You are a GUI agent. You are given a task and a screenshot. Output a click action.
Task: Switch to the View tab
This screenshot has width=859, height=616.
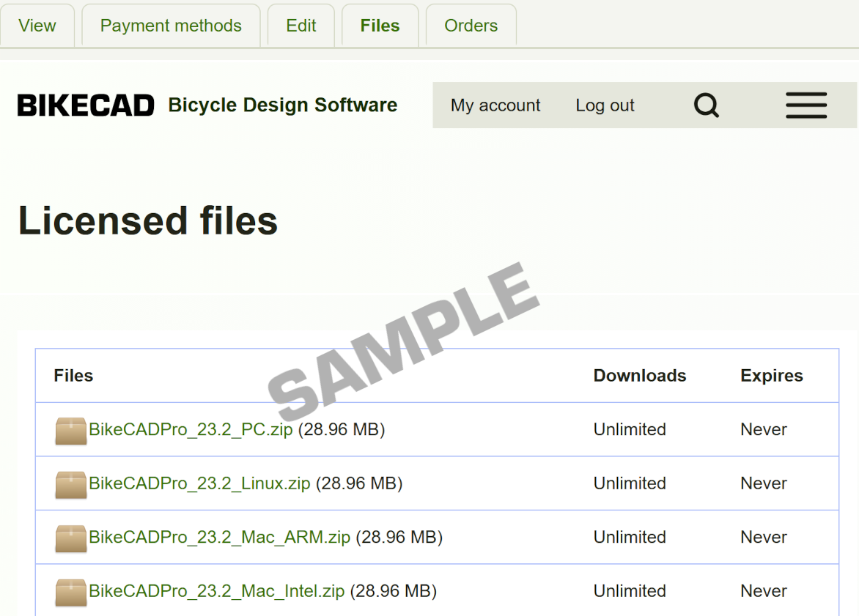point(37,25)
